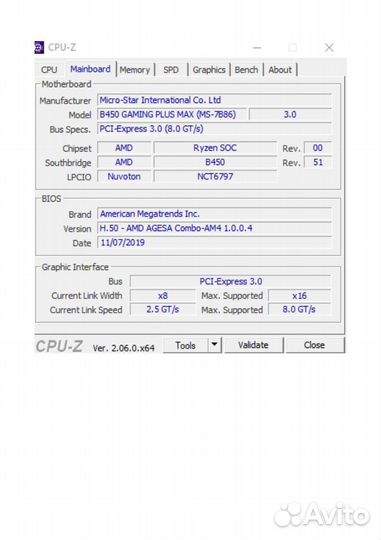Image resolution: width=381 pixels, height=540 pixels.
Task: Minimize the CPU-Z window
Action: point(257,48)
